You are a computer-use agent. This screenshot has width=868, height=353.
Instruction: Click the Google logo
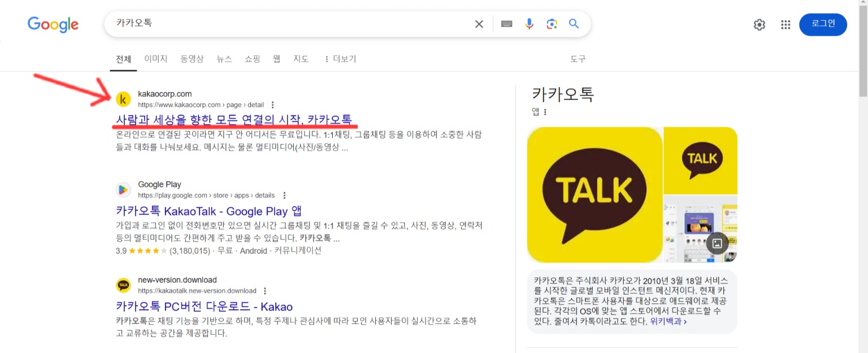(53, 24)
